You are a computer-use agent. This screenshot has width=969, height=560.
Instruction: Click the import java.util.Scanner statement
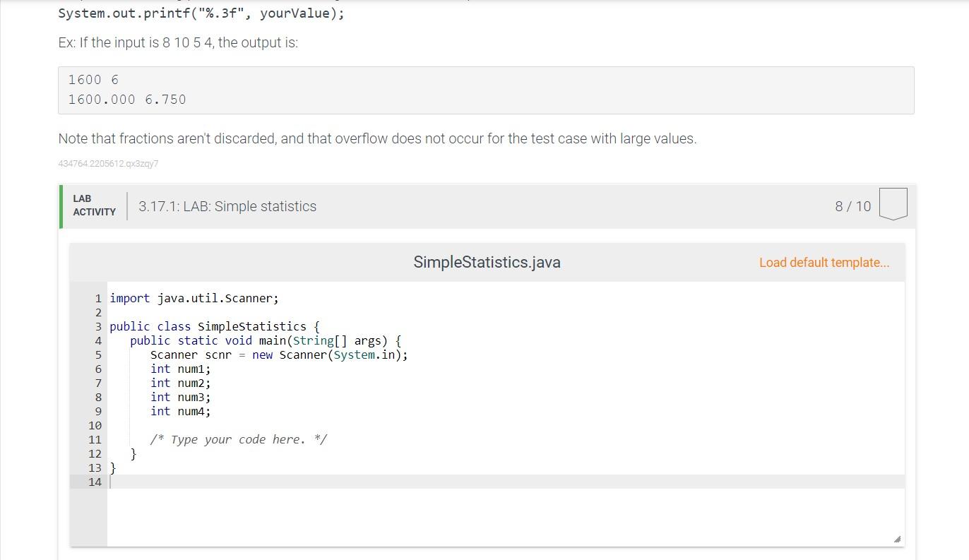tap(193, 298)
